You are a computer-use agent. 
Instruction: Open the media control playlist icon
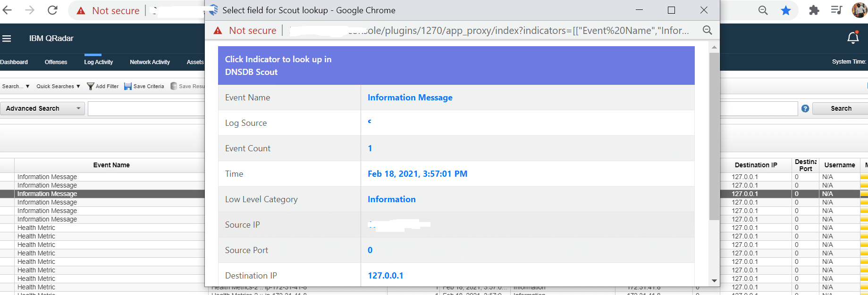point(836,10)
